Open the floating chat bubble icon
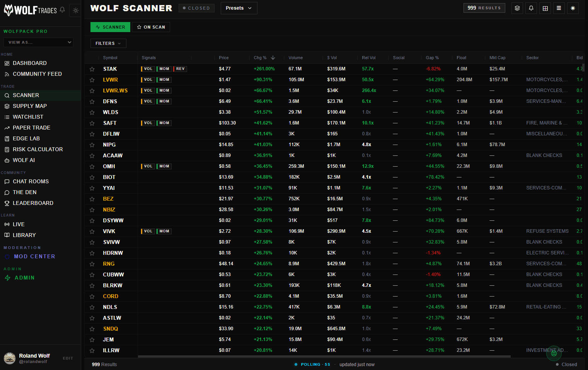 pos(554,353)
